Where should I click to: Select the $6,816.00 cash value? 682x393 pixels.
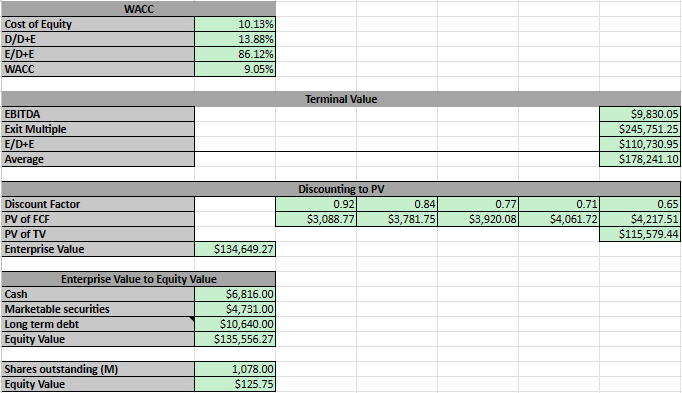tap(235, 294)
